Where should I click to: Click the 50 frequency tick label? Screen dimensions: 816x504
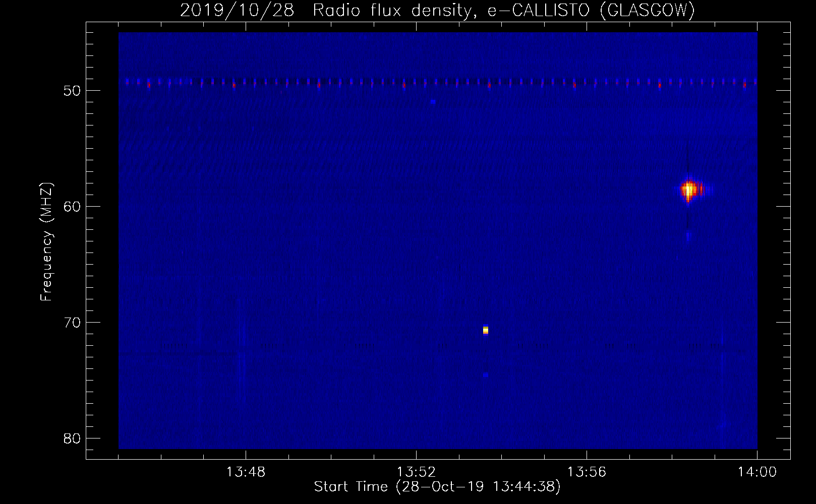[x=72, y=91]
